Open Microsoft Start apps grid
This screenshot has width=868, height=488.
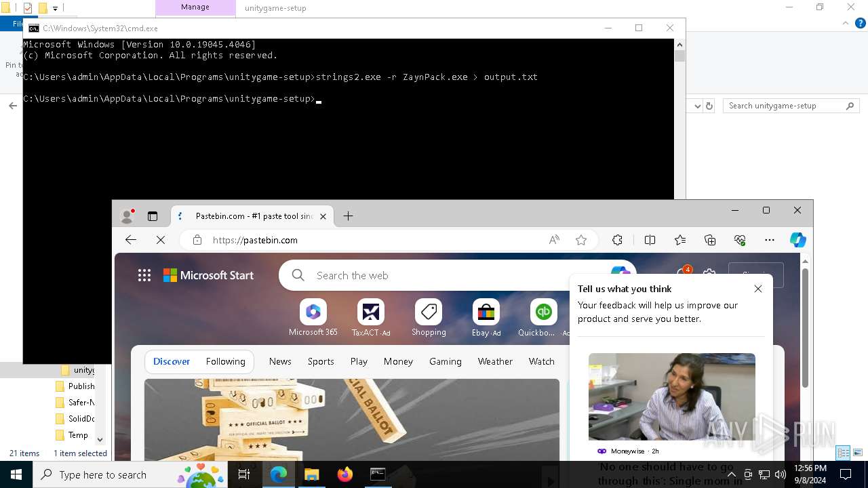point(144,275)
